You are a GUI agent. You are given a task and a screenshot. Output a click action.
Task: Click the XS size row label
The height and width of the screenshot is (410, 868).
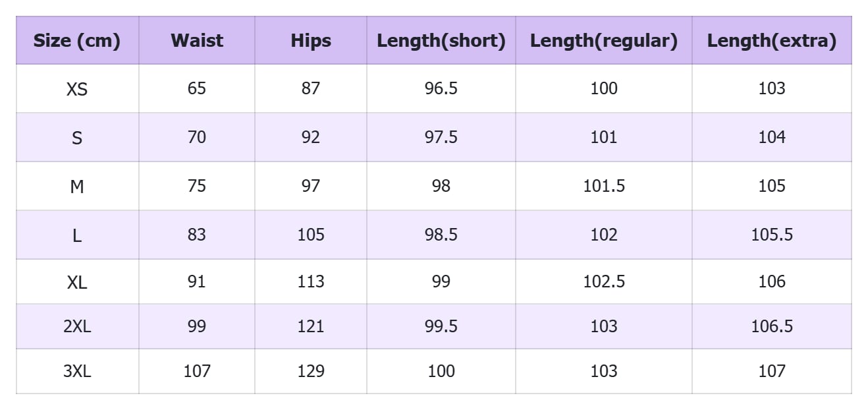tap(77, 88)
